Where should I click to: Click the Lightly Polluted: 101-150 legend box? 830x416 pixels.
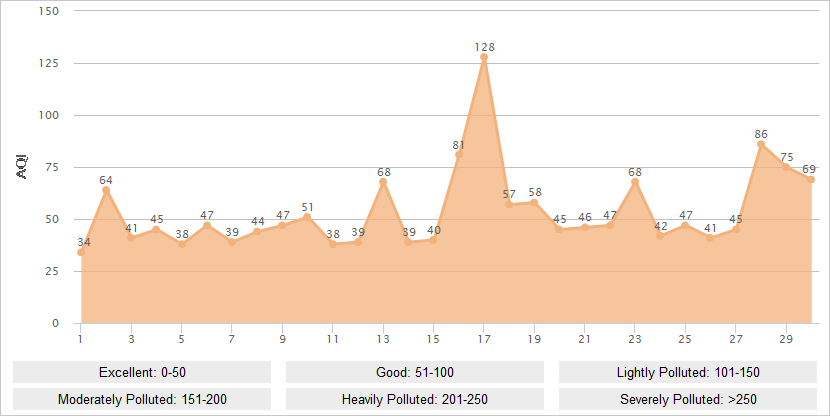tap(688, 372)
